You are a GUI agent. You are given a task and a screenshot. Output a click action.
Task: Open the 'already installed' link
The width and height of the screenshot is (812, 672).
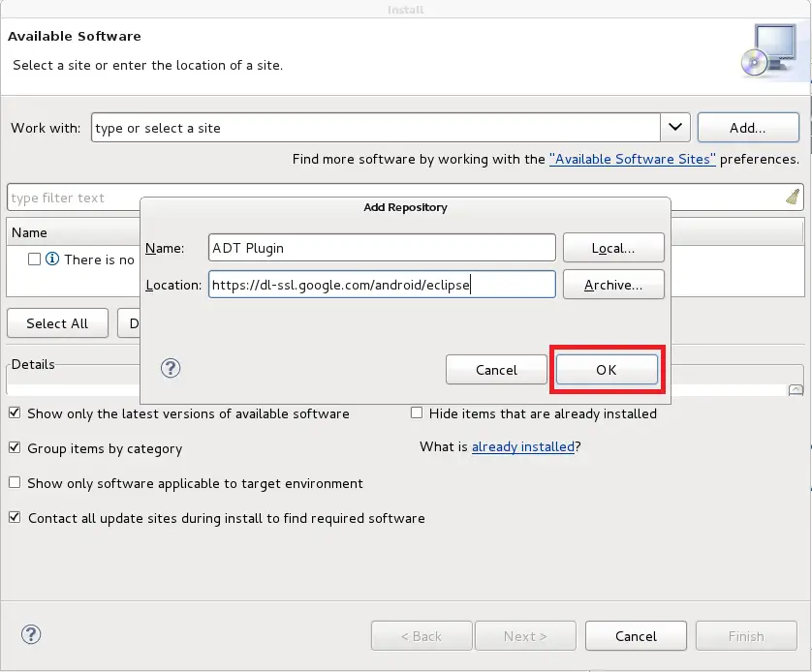(x=523, y=446)
